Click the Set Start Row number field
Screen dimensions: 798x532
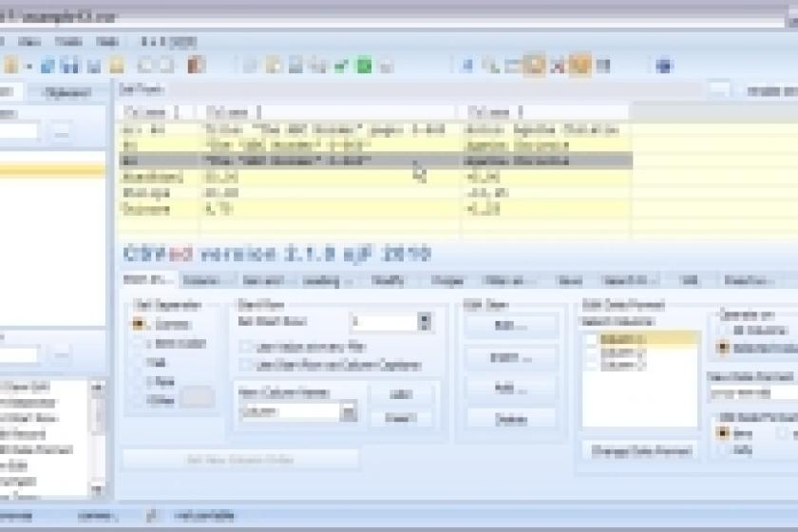[x=385, y=322]
